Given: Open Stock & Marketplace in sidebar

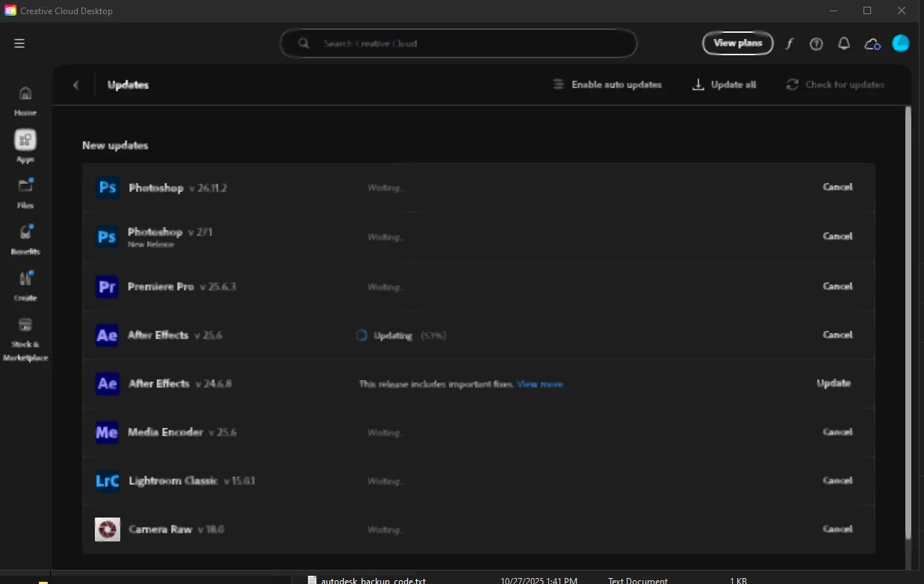Looking at the screenshot, I should (x=25, y=340).
